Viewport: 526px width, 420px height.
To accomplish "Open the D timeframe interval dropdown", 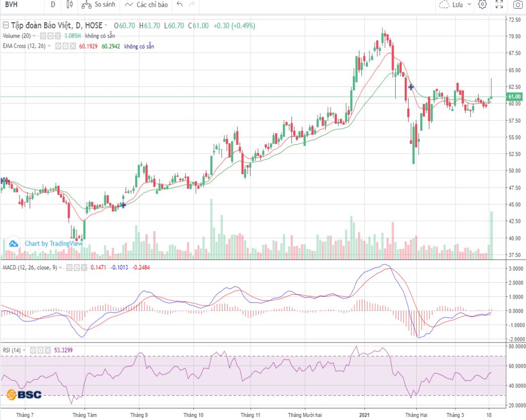I will [x=53, y=5].
